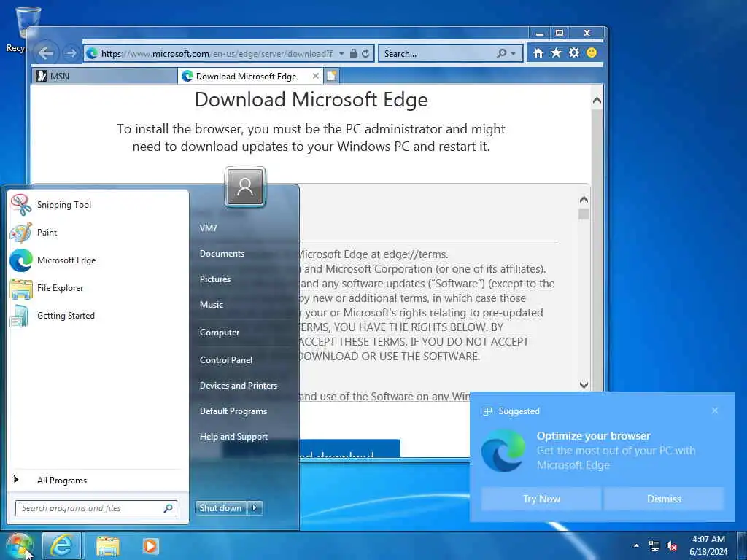Go forward in the browser window
Image resolution: width=747 pixels, height=560 pixels.
point(71,53)
